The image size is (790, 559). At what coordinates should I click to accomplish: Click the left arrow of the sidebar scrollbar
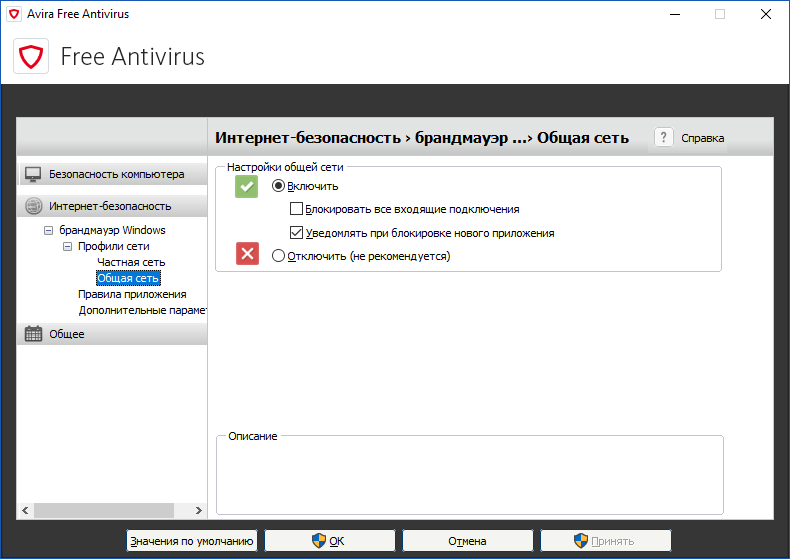(x=25, y=511)
